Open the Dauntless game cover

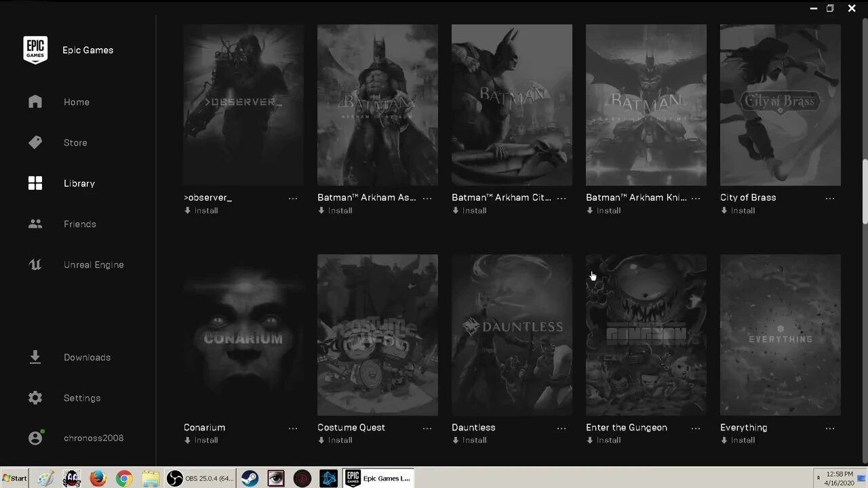[x=512, y=335]
